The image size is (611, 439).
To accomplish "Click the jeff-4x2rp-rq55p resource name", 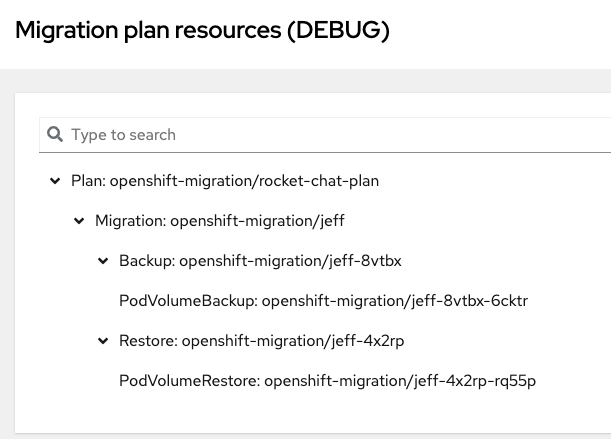I will 400,381.
